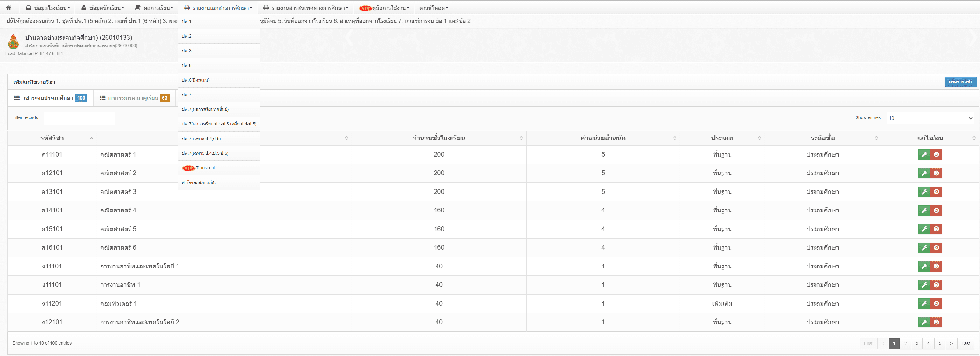Screen dimensions: 980x356
Task: Click subject code ค11101 cell
Action: (52, 154)
